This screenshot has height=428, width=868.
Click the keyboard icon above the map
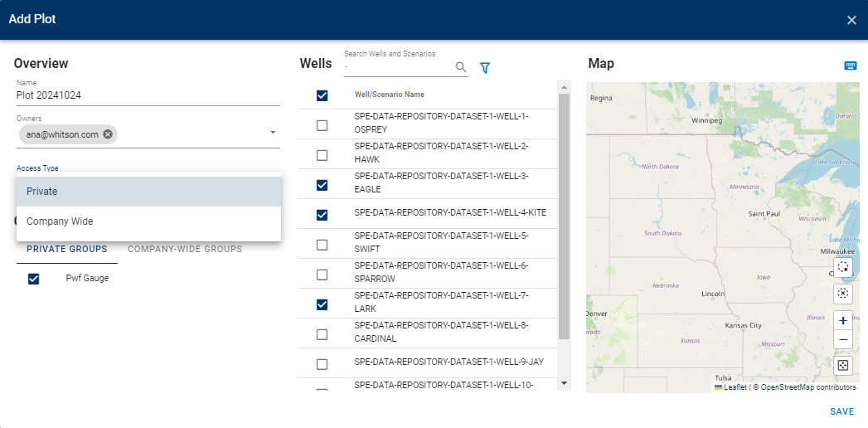[851, 66]
